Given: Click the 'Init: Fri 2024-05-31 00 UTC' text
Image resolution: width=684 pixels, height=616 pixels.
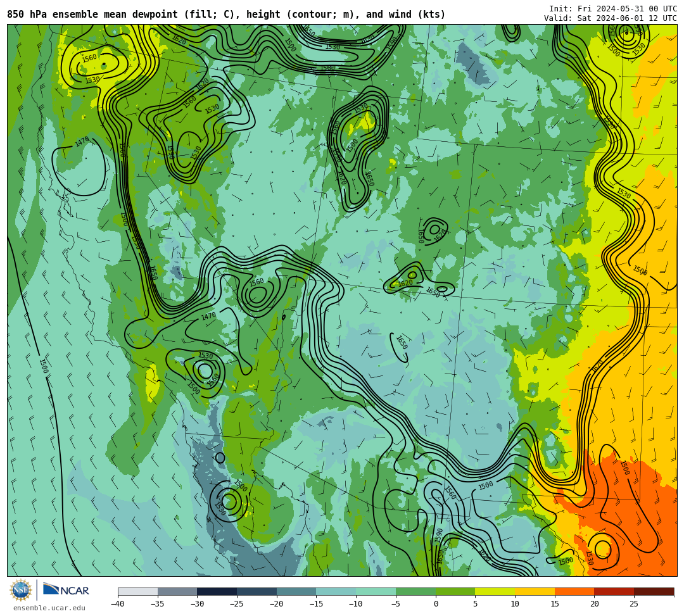Looking at the screenshot, I should click(613, 9).
